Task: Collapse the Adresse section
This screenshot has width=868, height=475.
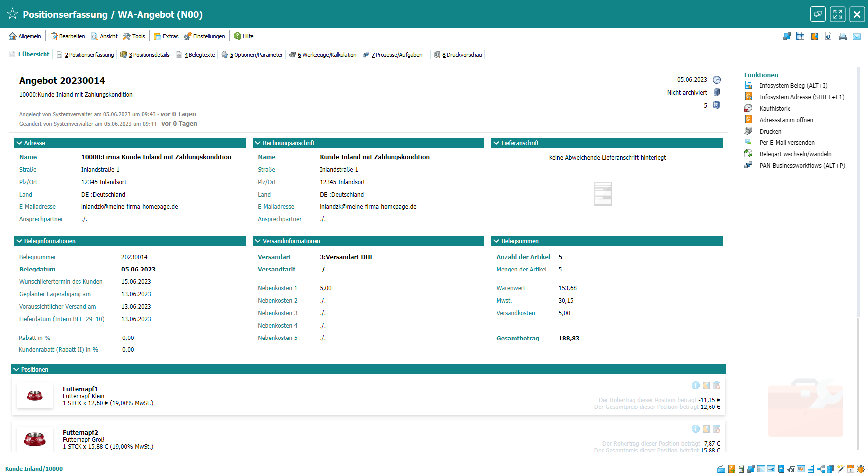Action: [x=19, y=143]
